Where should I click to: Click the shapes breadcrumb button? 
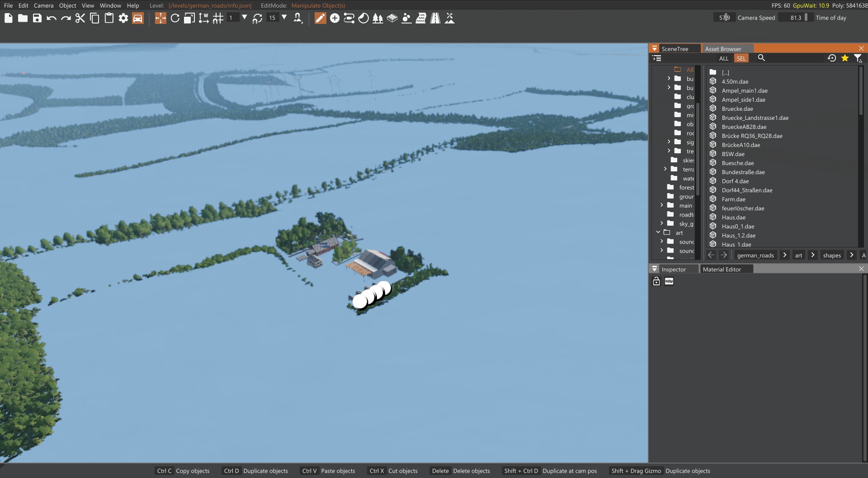[832, 255]
